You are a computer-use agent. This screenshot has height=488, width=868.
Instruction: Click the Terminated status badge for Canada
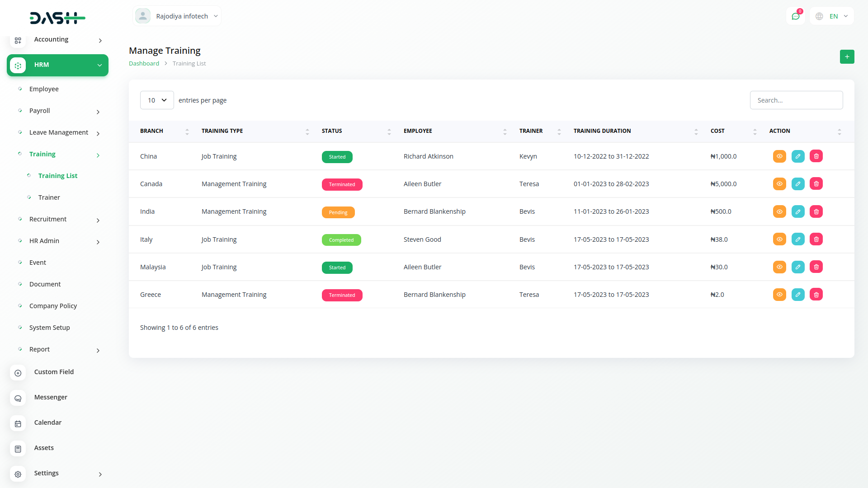(x=342, y=184)
